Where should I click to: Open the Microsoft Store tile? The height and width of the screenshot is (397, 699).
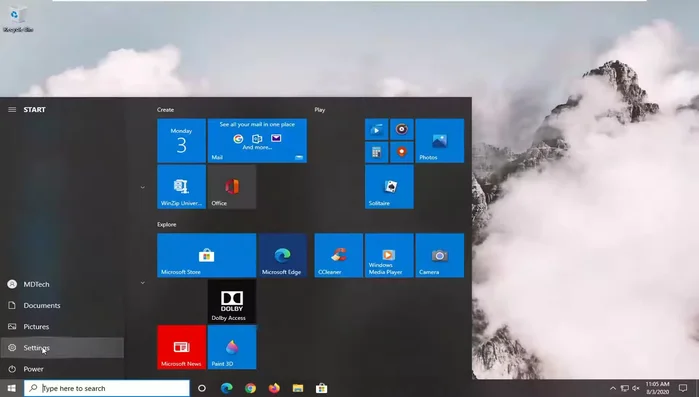coord(207,255)
